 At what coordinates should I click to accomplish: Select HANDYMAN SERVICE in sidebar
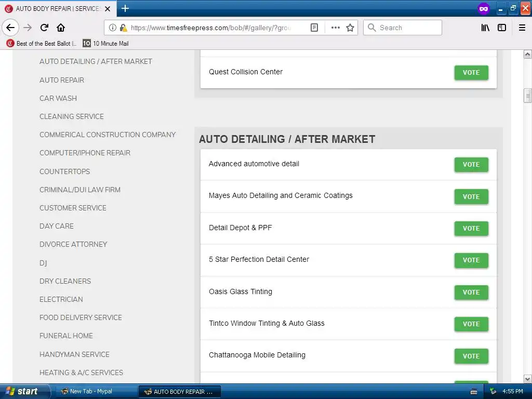pos(74,354)
